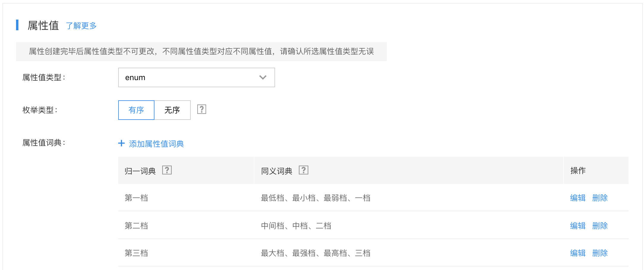The image size is (644, 270).
Task: Delete the 第二档 dictionary row
Action: pyautogui.click(x=600, y=226)
